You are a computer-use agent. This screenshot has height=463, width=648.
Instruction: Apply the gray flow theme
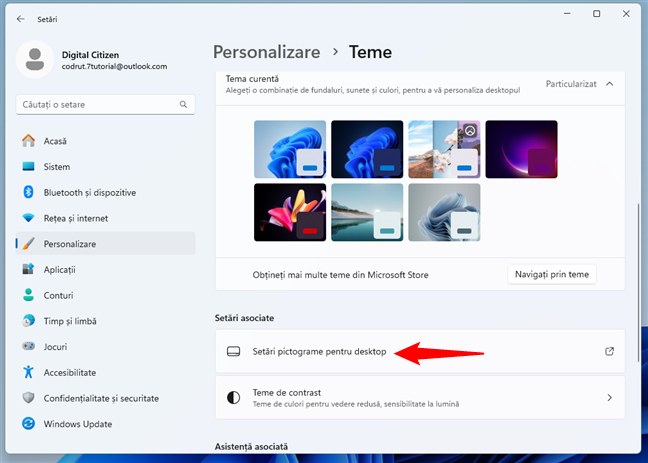tap(444, 212)
